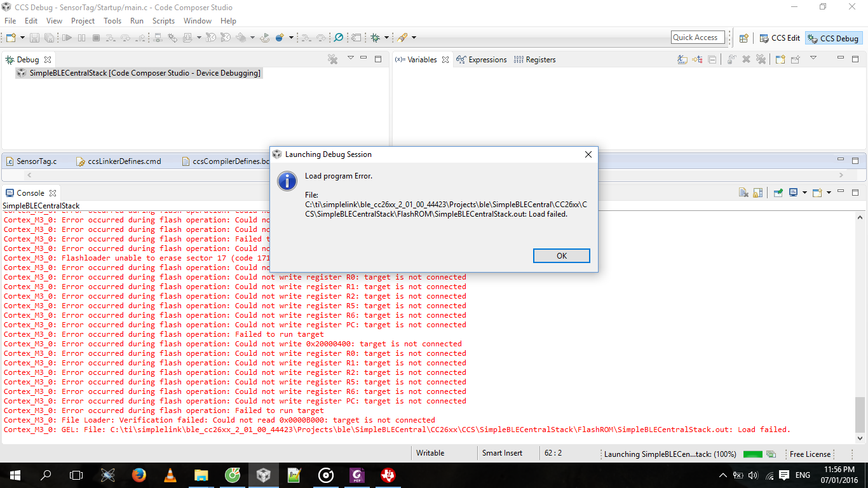Open the Variables view menu triangle

pyautogui.click(x=813, y=58)
